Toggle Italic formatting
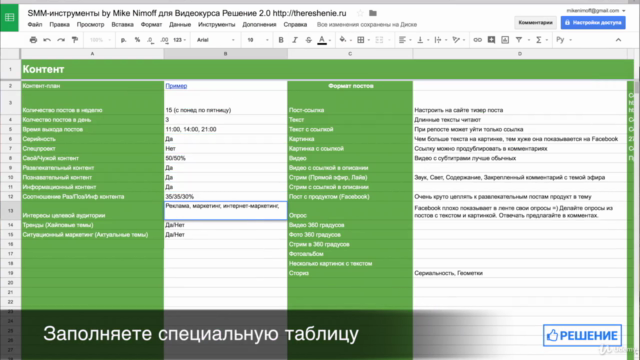This screenshot has width=640, height=360. click(295, 40)
